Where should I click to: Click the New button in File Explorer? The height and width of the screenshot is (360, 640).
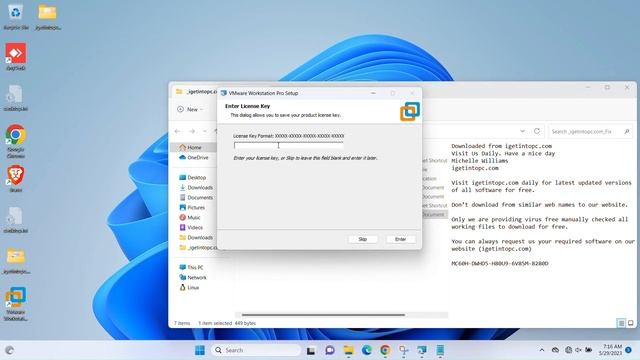pos(190,109)
